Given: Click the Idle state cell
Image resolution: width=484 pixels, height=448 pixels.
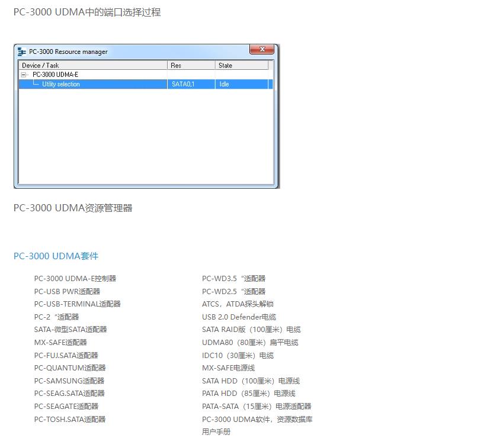Looking at the screenshot, I should pos(242,84).
